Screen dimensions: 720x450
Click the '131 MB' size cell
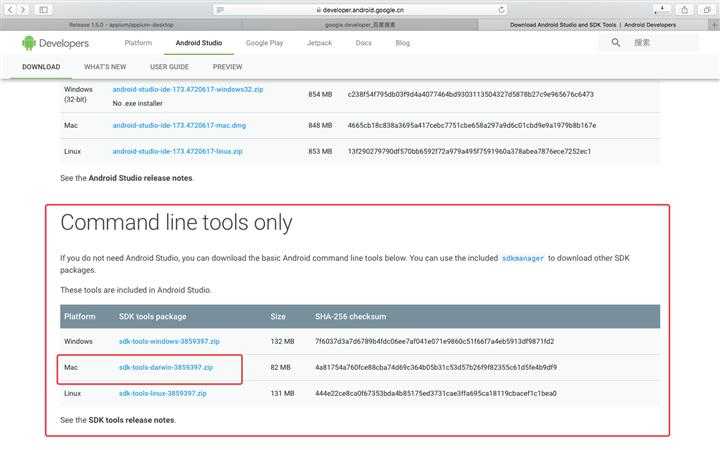282,394
